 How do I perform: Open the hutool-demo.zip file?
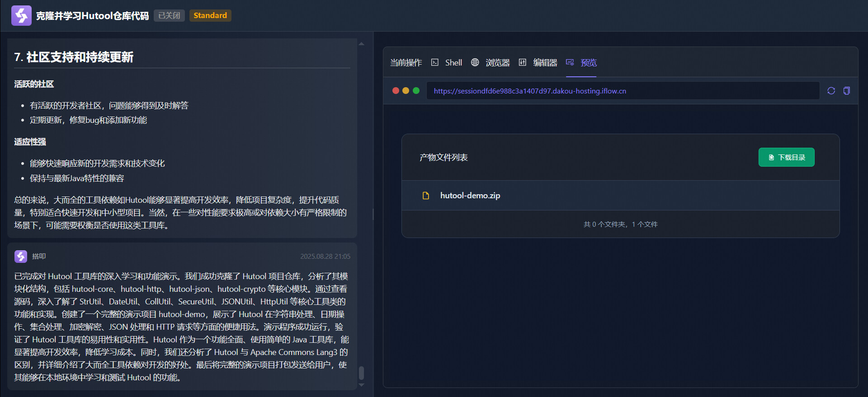(470, 196)
